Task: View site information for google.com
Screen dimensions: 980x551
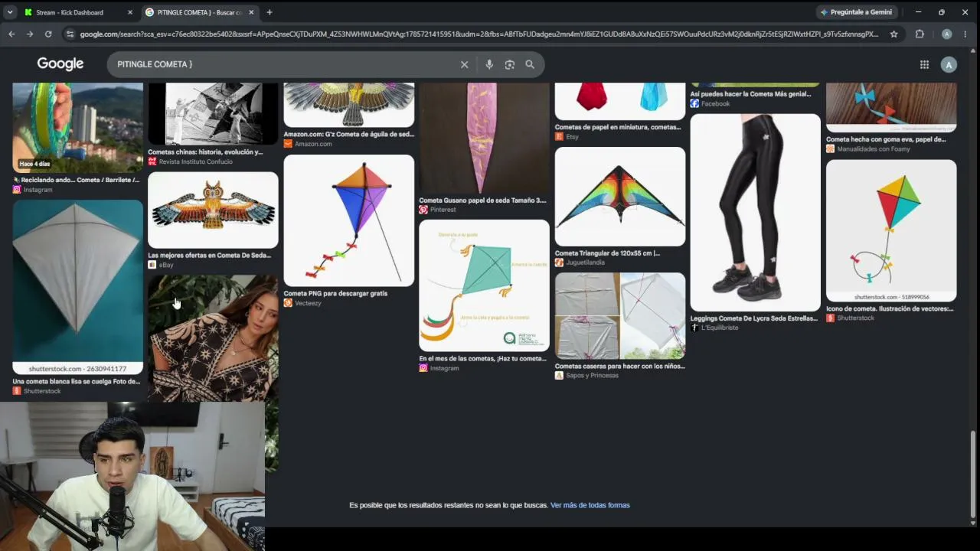Action: coord(70,34)
